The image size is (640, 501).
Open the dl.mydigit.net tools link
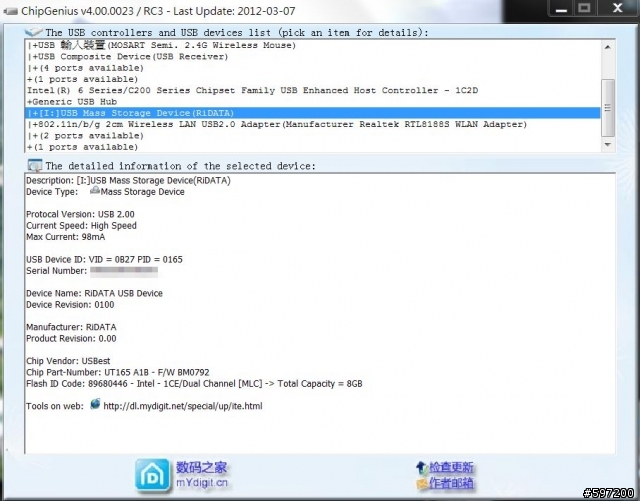click(183, 406)
